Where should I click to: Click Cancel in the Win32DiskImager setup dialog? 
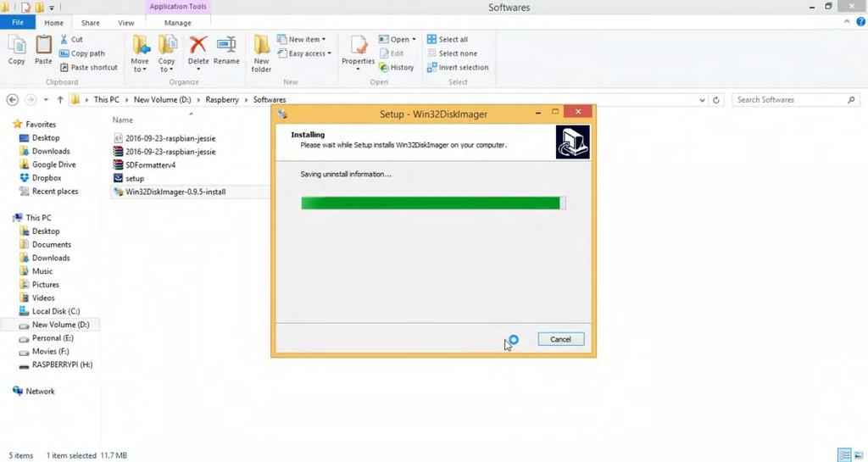pyautogui.click(x=561, y=339)
